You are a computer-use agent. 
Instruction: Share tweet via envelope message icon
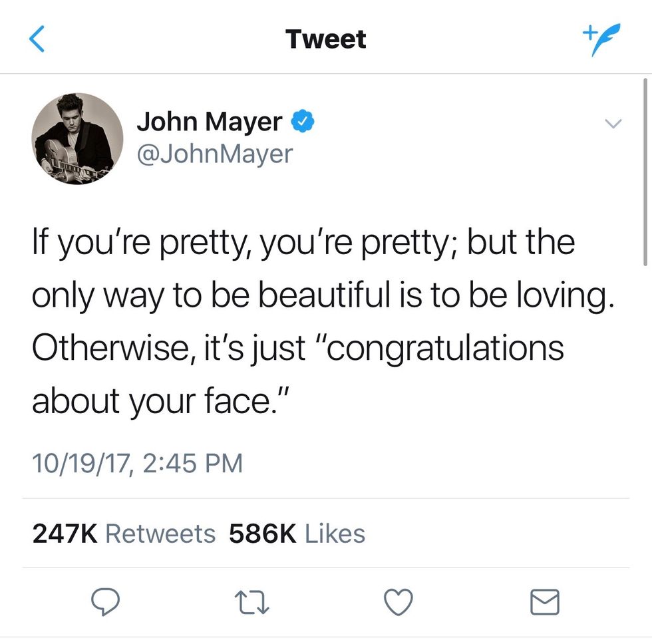pos(545,601)
